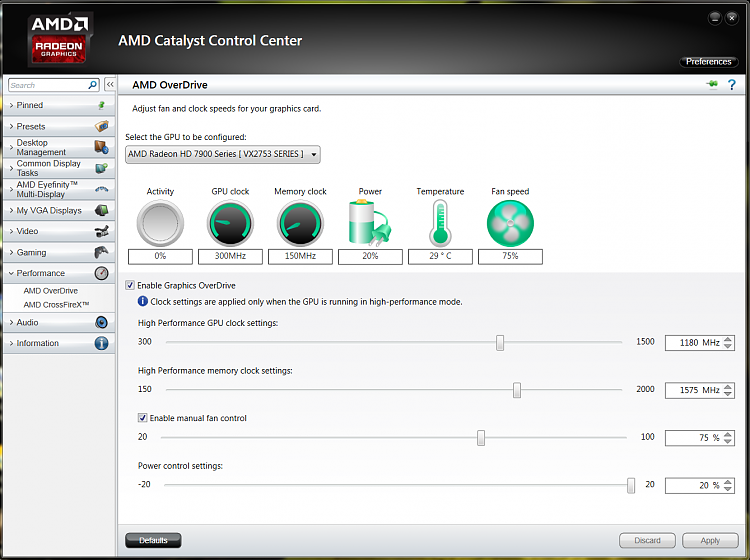Click the Activity gauge dial
Image resolution: width=750 pixels, height=560 pixels.
[x=160, y=223]
